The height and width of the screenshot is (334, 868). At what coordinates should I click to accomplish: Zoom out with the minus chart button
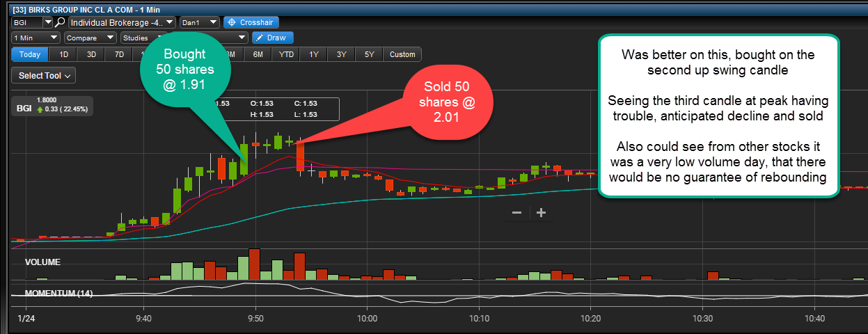516,212
